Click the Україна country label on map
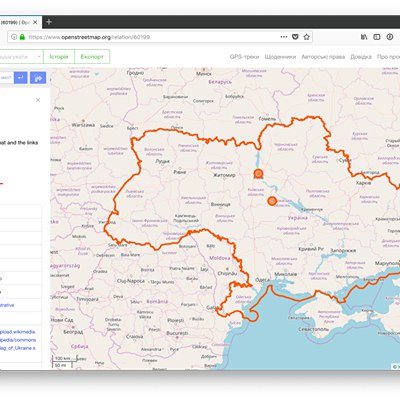Image resolution: width=400 pixels, height=400 pixels. coord(297,218)
